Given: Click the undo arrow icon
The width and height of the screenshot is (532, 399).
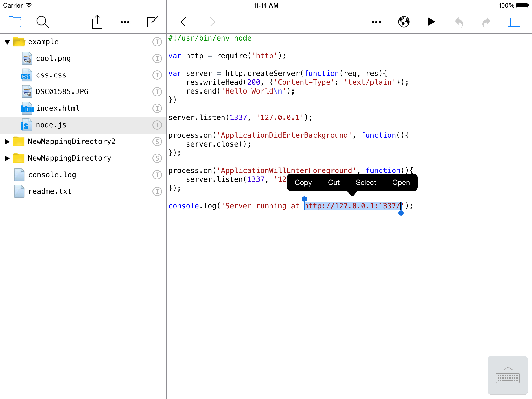Looking at the screenshot, I should pyautogui.click(x=459, y=22).
